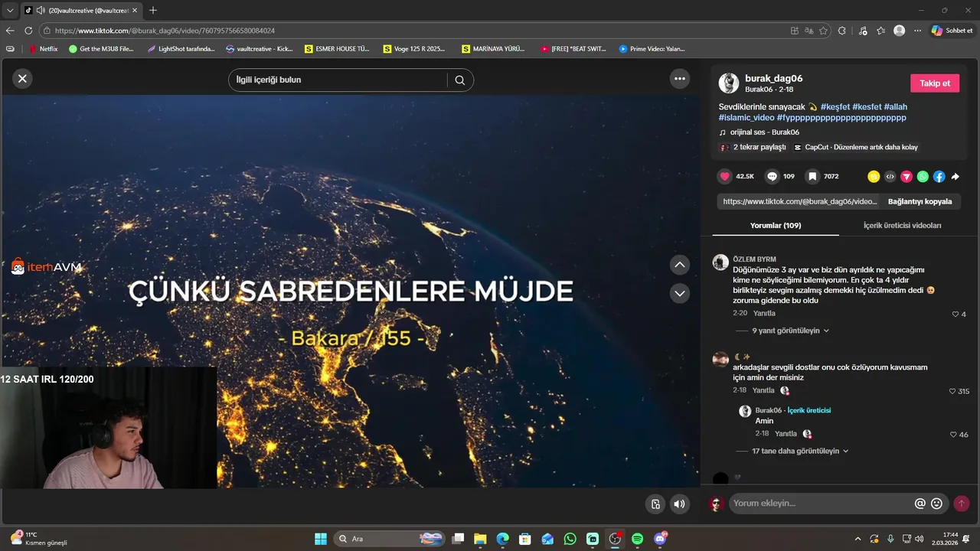Like the comment heart showing 315
The width and height of the screenshot is (980, 551).
tap(952, 391)
